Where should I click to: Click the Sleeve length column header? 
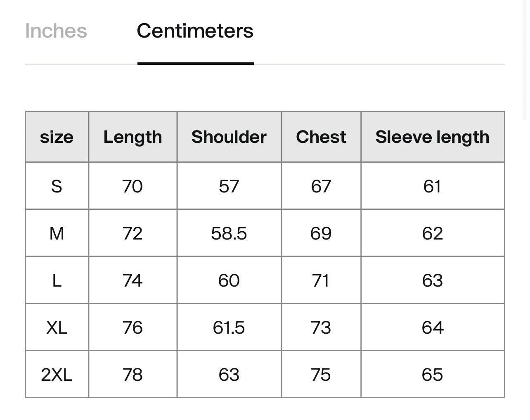tap(432, 137)
